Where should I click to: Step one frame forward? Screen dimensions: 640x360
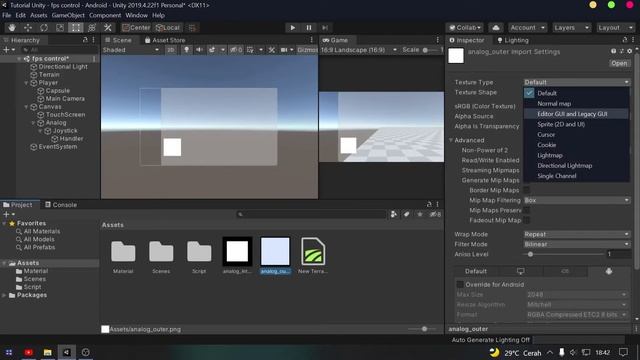pyautogui.click(x=325, y=28)
